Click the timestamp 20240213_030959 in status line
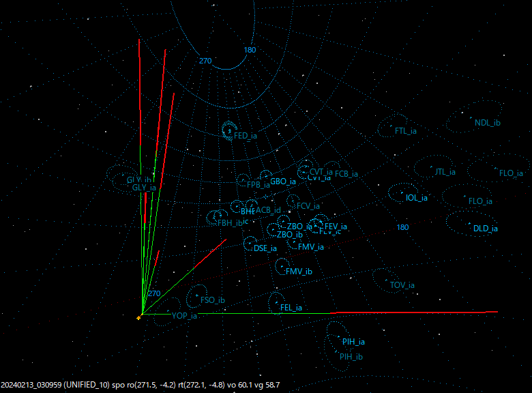Image resolution: width=532 pixels, height=393 pixels. (x=31, y=385)
